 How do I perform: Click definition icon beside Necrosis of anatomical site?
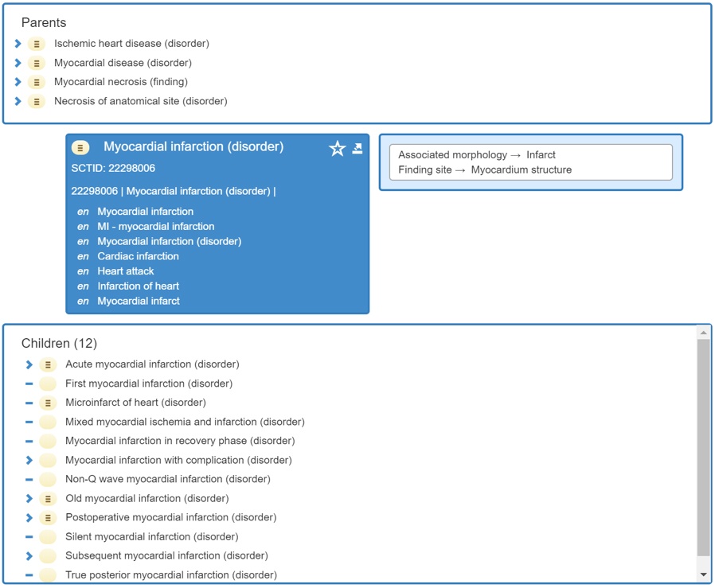tap(37, 101)
